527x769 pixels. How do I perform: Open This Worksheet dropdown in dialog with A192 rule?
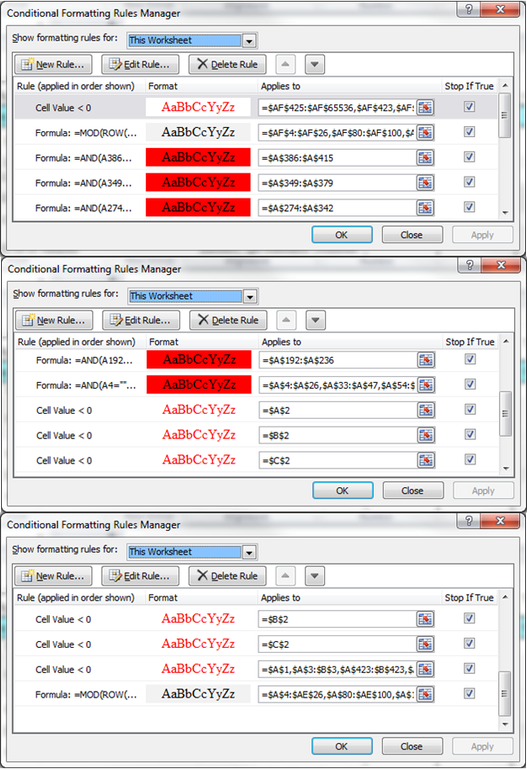tap(251, 296)
